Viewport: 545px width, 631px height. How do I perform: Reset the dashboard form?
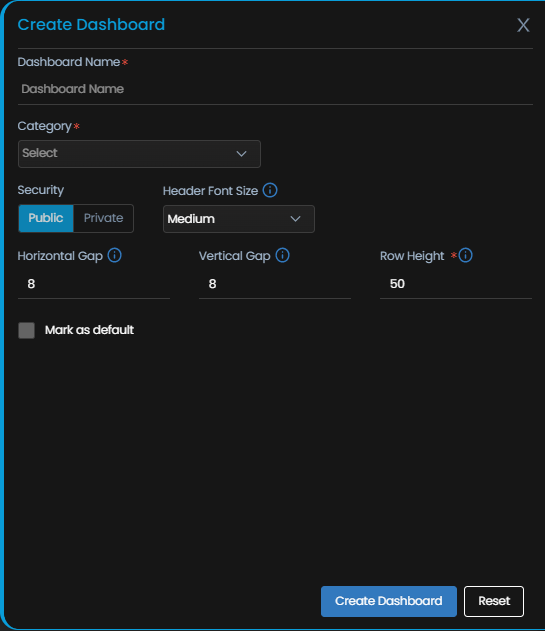tap(494, 601)
